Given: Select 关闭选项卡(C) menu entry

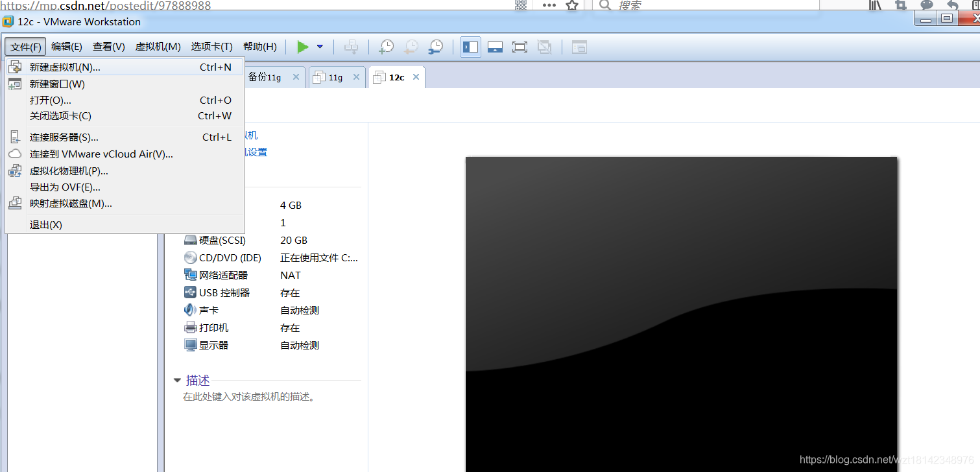Looking at the screenshot, I should 125,116.
